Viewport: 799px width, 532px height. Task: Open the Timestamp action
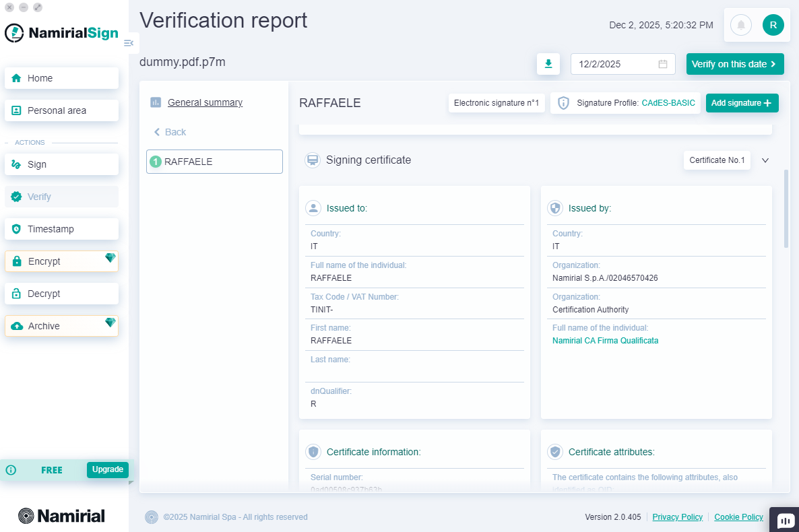point(61,229)
